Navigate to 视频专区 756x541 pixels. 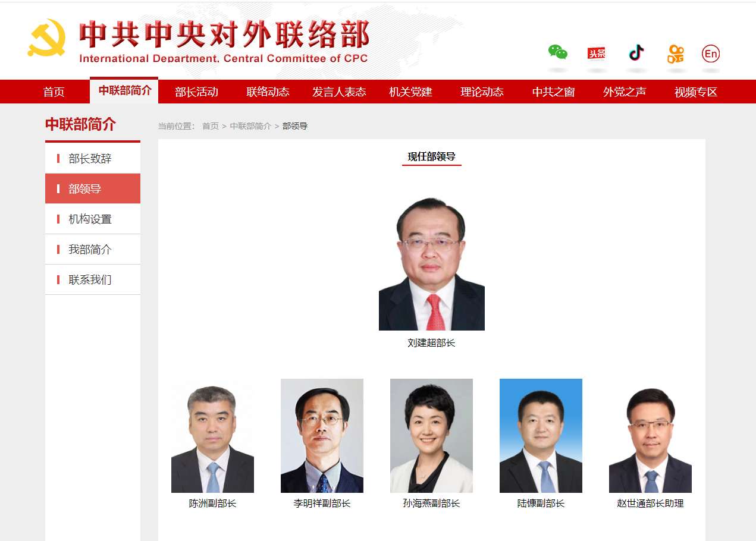696,92
